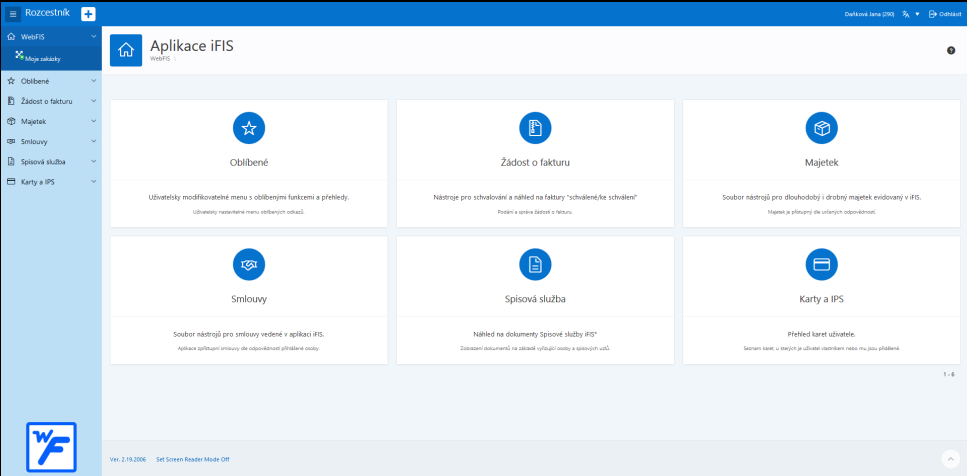
Task: Expand the Karty a IPS sidebar chevron
Action: [93, 182]
